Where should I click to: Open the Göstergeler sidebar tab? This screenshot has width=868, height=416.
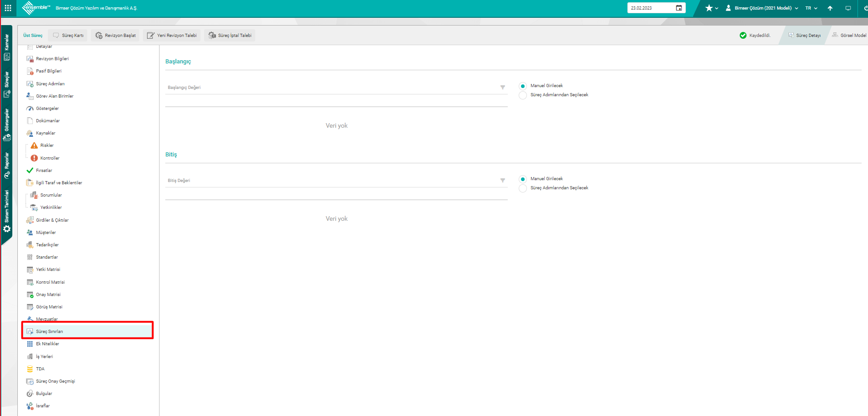click(x=7, y=125)
